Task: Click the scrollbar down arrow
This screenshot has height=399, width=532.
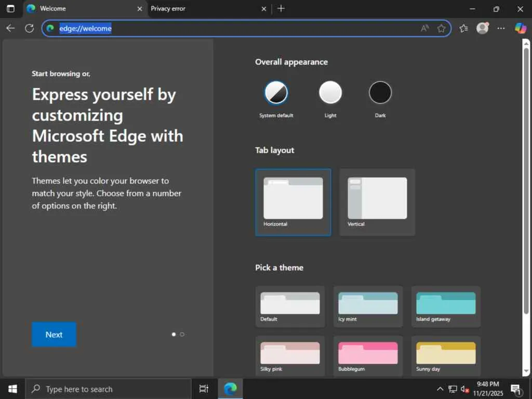Action: pos(526,371)
